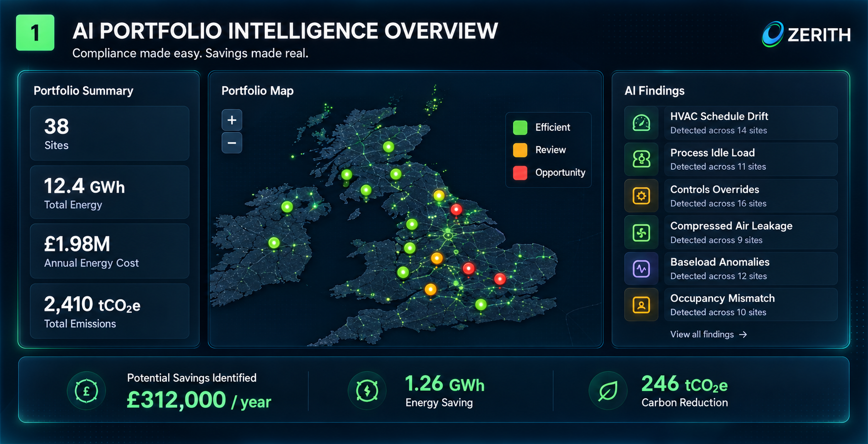Click the 1.26 GWh energy saving value
868x444 pixels.
(x=444, y=384)
